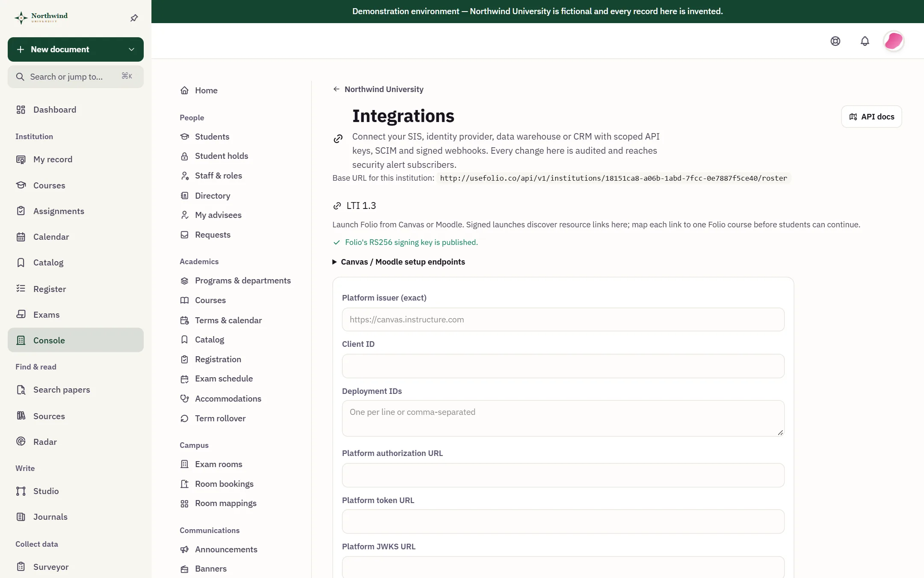Click the Platform issuer input field
The width and height of the screenshot is (924, 578).
[563, 319]
